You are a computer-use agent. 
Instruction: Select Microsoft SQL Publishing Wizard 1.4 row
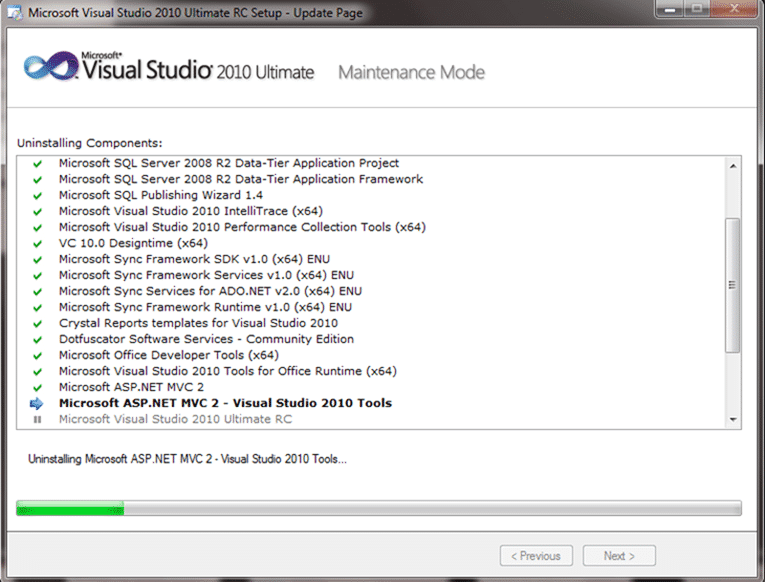(x=161, y=195)
